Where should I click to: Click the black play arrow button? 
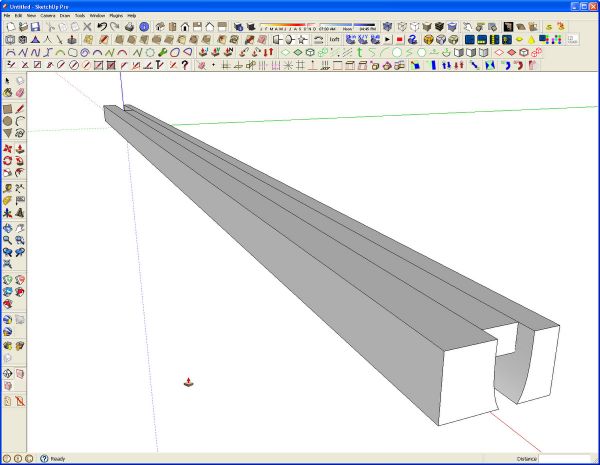pos(388,39)
